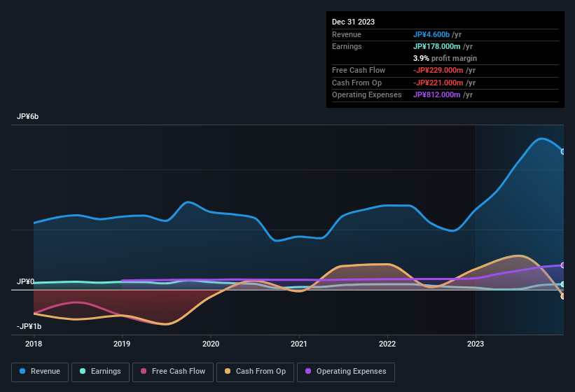Screen dimensions: 575x392
Task: Click the -JP¥229.000m free cash flow value
Action: 438,70
